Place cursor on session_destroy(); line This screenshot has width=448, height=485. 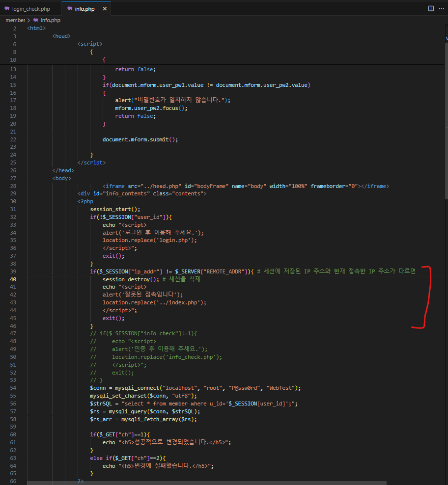(131, 279)
